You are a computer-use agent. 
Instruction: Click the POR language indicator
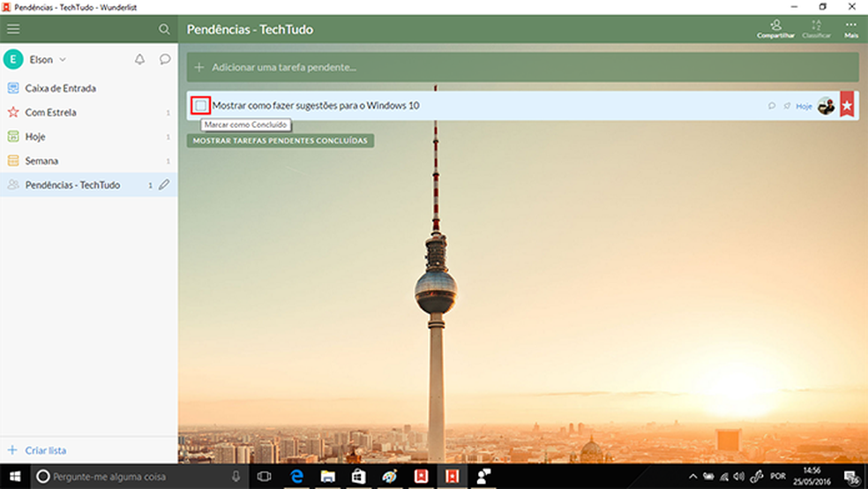point(778,477)
